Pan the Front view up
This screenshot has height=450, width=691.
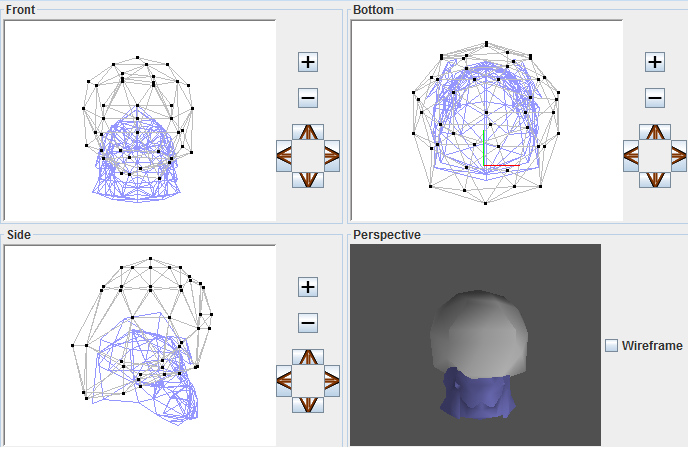(308, 132)
